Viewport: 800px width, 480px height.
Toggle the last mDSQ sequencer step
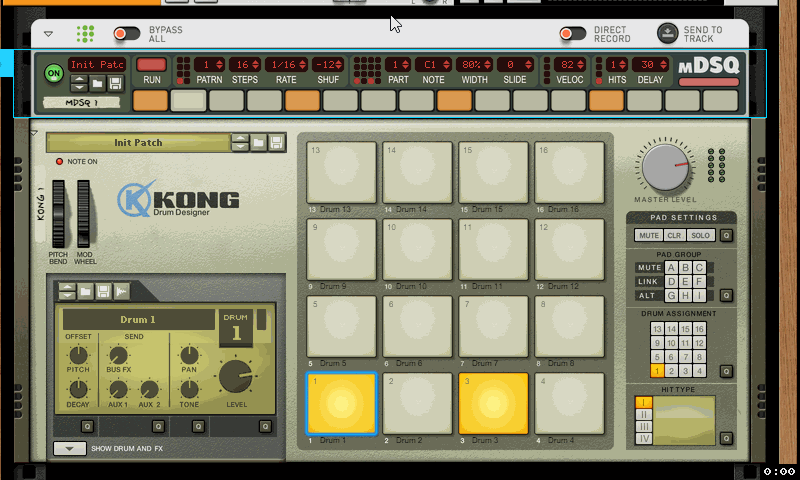point(720,100)
